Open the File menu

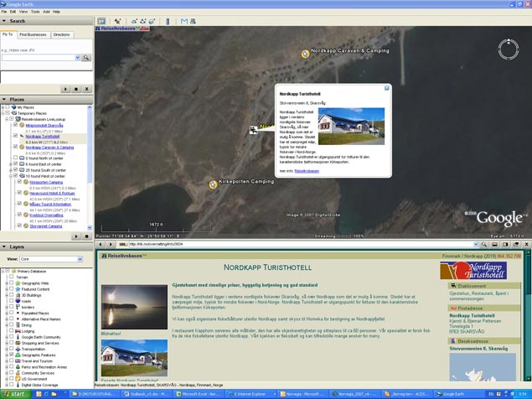click(4, 12)
